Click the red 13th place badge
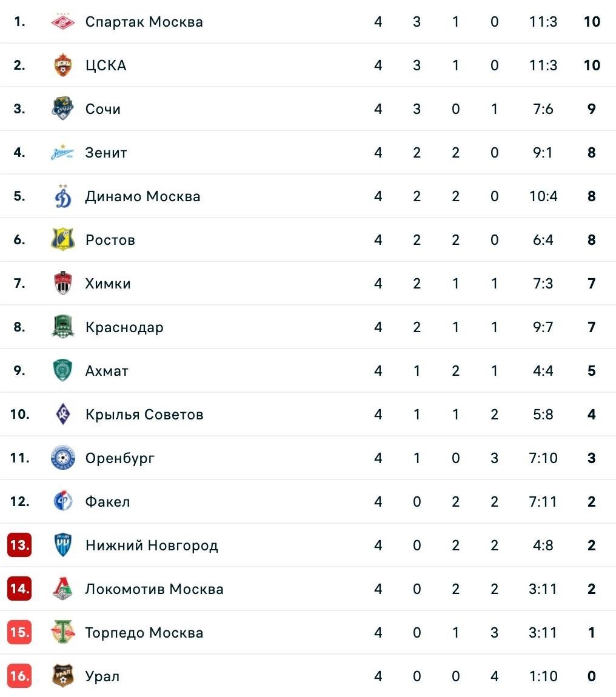Viewport: 616px width, 697px height. click(x=19, y=545)
